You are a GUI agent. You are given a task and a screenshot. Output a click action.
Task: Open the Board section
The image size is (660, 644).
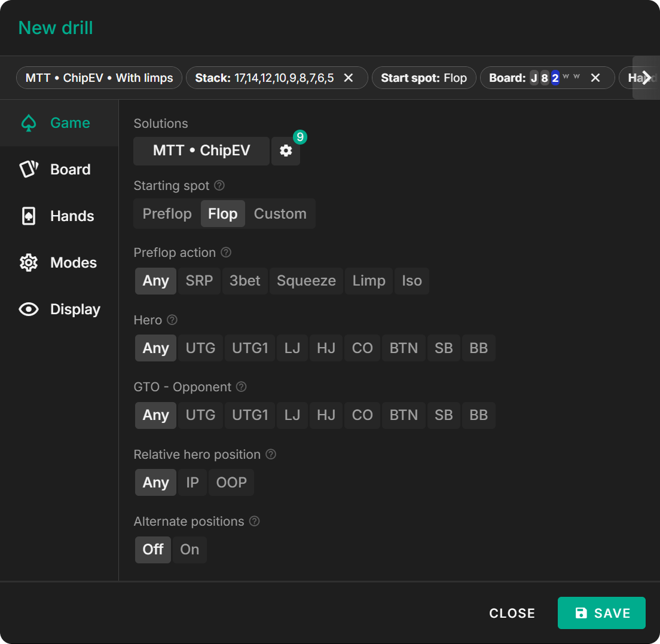59,170
